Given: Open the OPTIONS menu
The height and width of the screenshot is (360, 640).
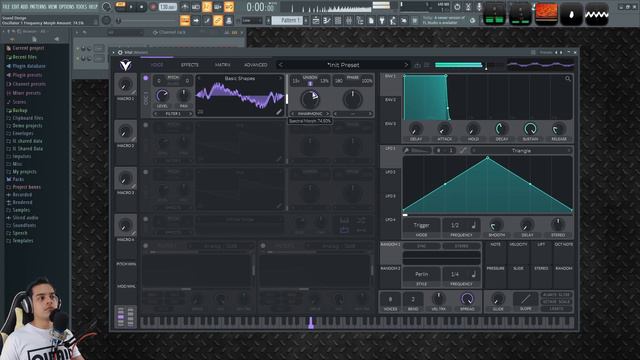Looking at the screenshot, I should tap(66, 7).
